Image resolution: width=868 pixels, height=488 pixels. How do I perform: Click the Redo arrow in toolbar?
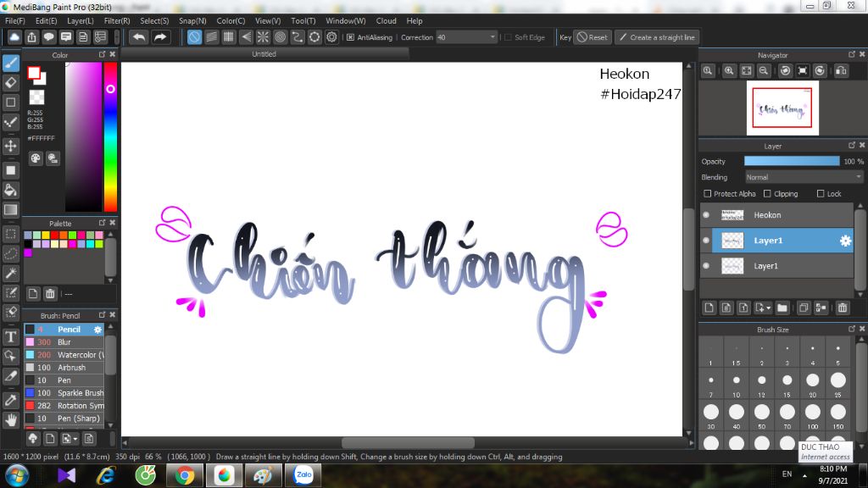(160, 37)
